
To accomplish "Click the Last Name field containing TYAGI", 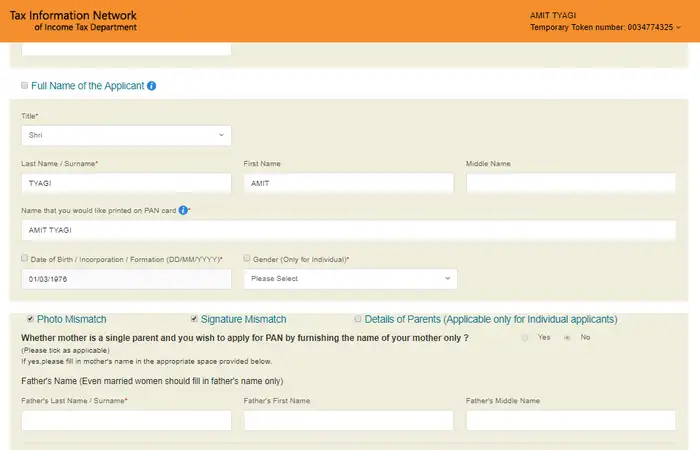I will (126, 183).
